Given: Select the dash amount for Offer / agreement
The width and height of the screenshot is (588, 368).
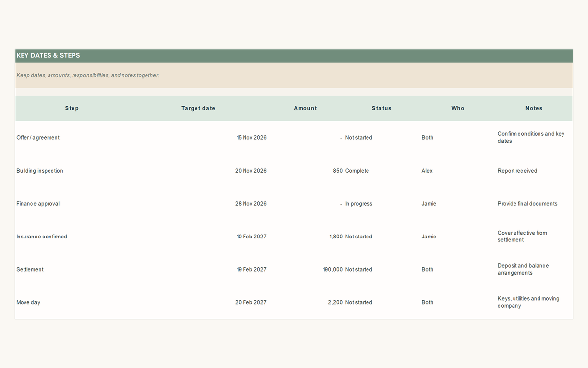Looking at the screenshot, I should (341, 138).
